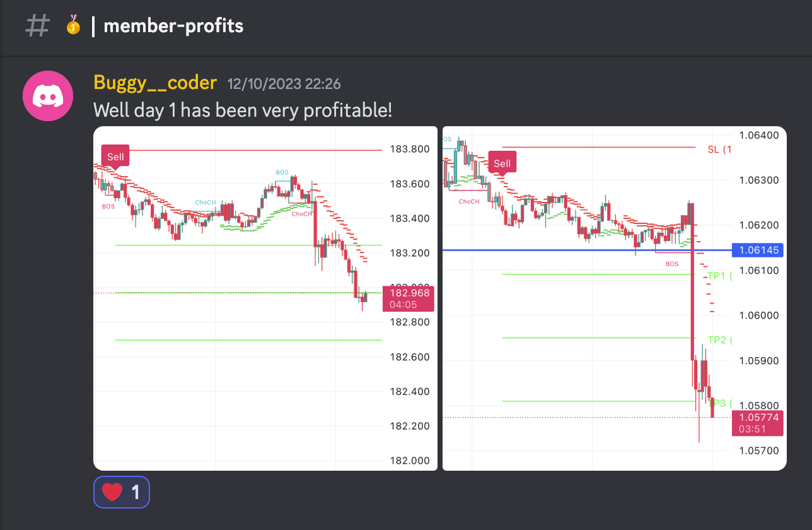This screenshot has width=812, height=530.
Task: Toggle the heart reaction
Action: [122, 492]
